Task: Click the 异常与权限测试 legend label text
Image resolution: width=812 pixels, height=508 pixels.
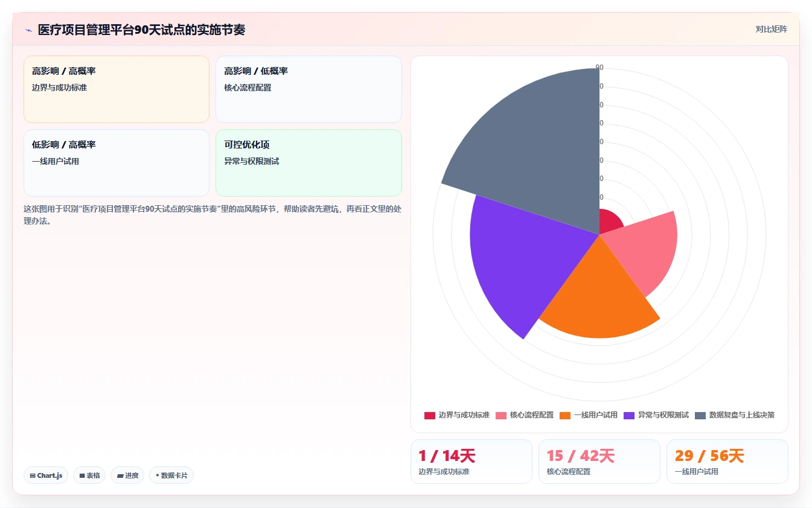Action: point(663,415)
